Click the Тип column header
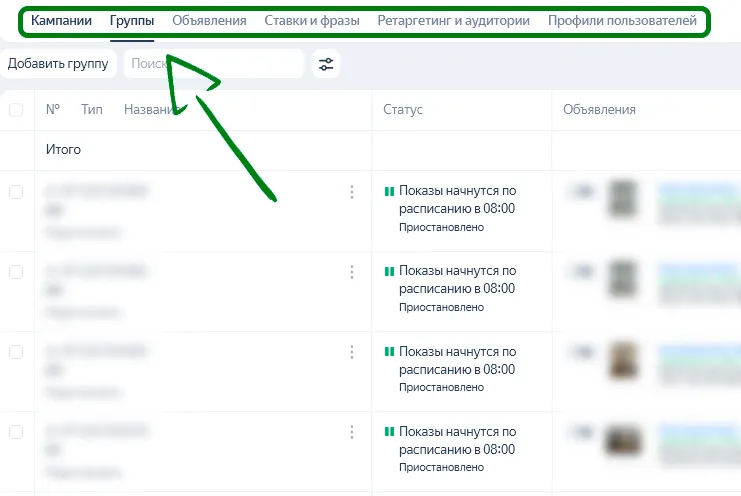Screen dimensions: 741x496 pos(92,110)
